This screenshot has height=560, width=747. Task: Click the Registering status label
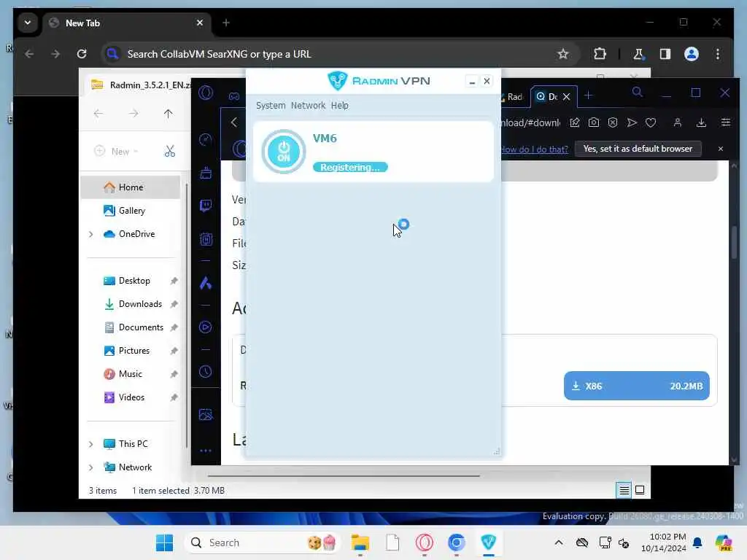[x=350, y=167]
